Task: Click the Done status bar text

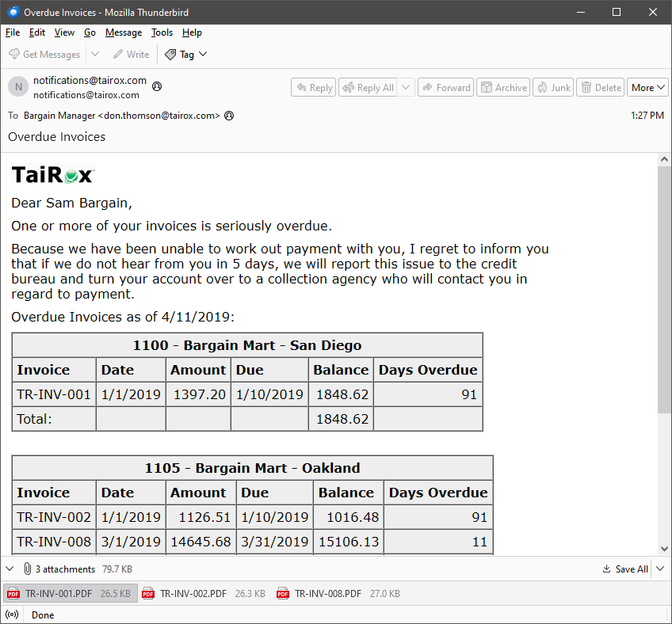Action: coord(43,615)
